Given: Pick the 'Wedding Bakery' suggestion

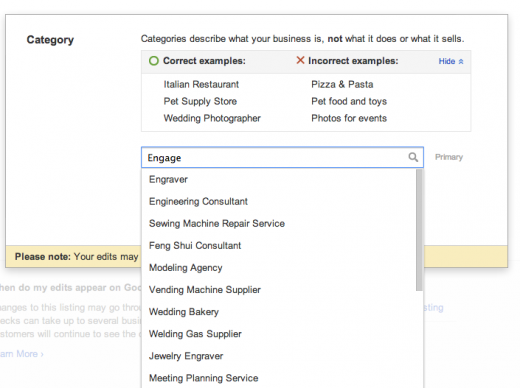Looking at the screenshot, I should point(282,312).
